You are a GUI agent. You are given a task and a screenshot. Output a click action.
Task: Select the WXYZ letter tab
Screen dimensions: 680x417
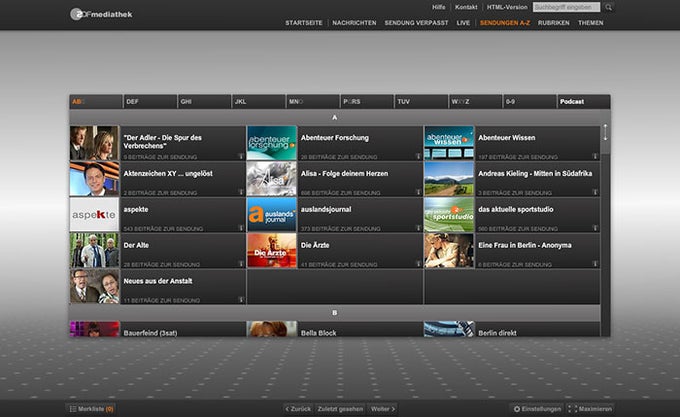475,102
